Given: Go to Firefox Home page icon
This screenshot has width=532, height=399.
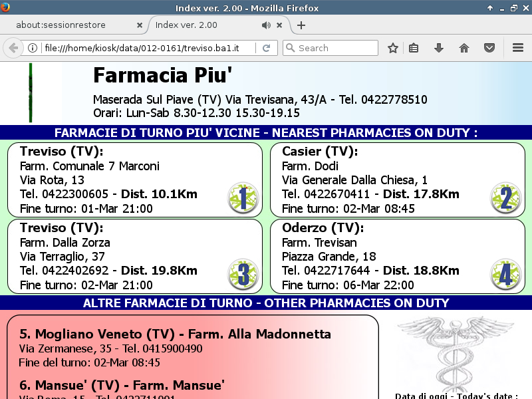Looking at the screenshot, I should coord(464,48).
